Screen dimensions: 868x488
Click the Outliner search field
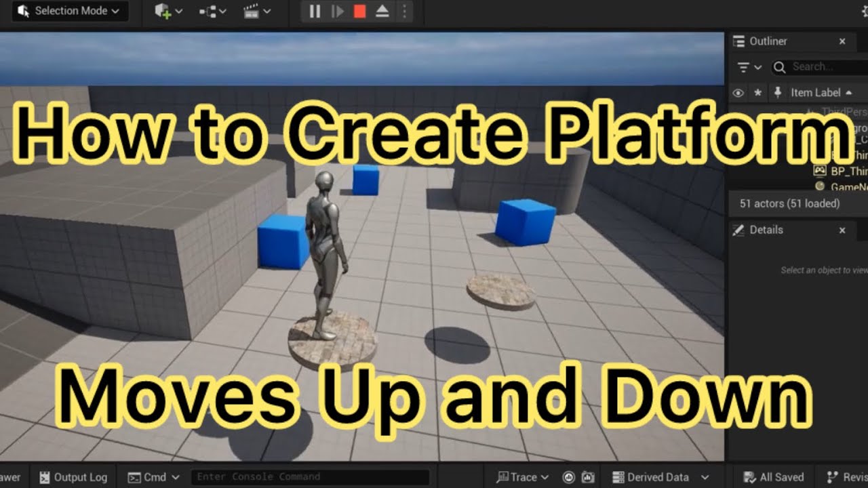[819, 66]
